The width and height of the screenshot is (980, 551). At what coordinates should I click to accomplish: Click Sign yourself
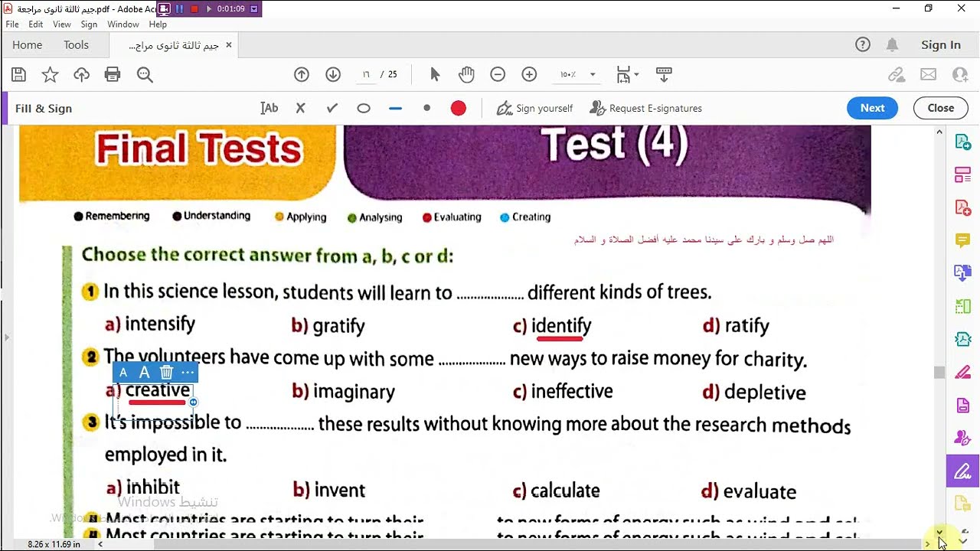click(x=534, y=108)
